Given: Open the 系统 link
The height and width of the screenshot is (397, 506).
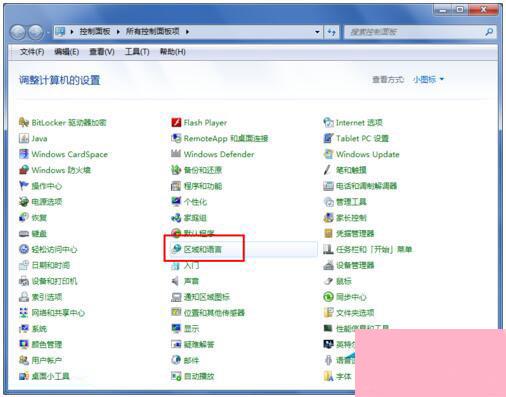Looking at the screenshot, I should [39, 329].
